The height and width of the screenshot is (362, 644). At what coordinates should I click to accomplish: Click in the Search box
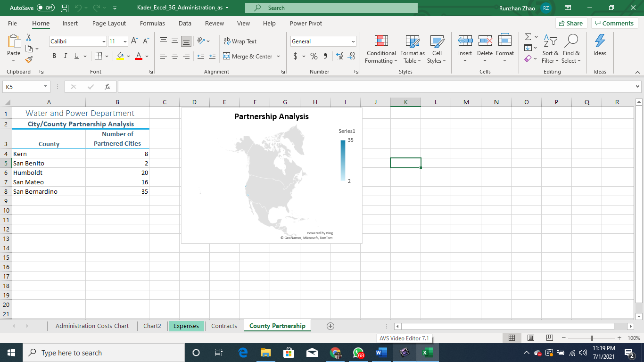pyautogui.click(x=331, y=8)
